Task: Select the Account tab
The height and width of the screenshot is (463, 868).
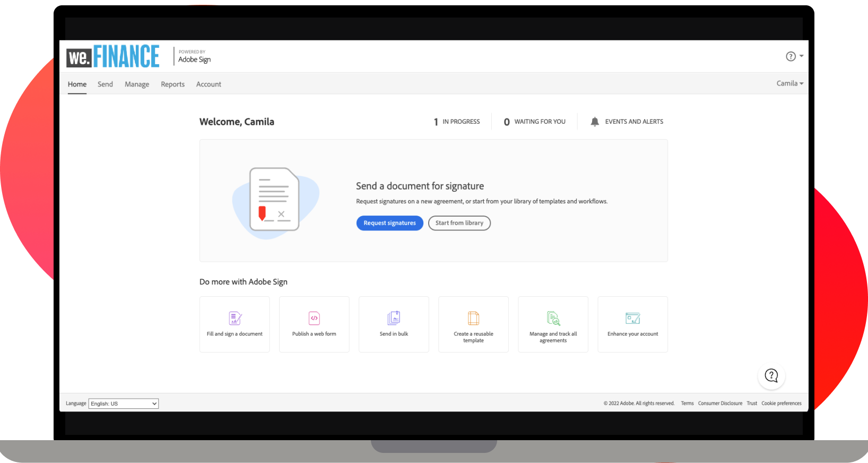Action: coord(209,84)
